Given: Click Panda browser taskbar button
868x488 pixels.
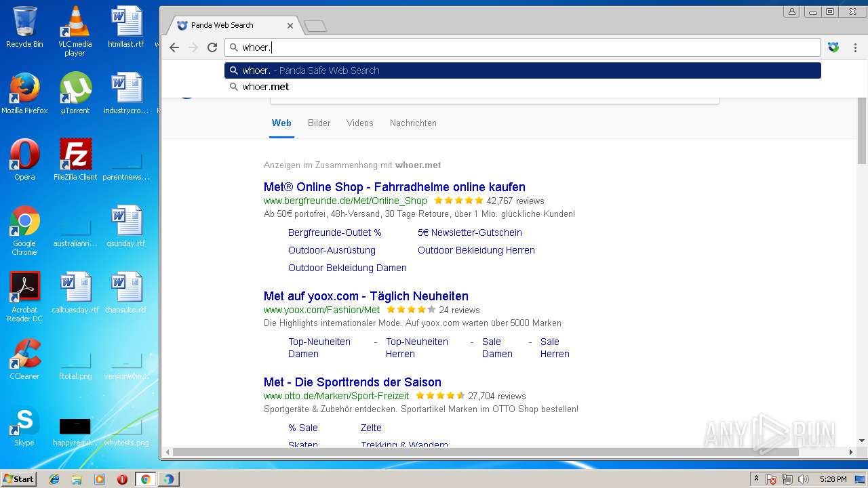Looking at the screenshot, I should click(x=168, y=479).
